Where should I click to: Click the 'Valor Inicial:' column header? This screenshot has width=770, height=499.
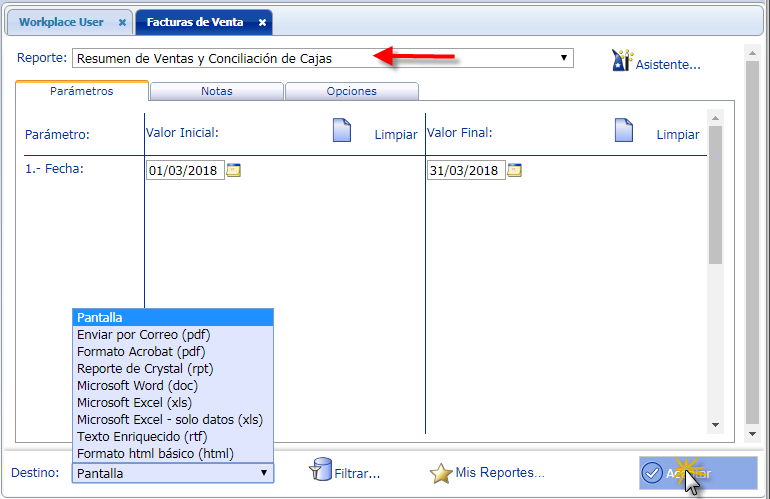(x=182, y=133)
